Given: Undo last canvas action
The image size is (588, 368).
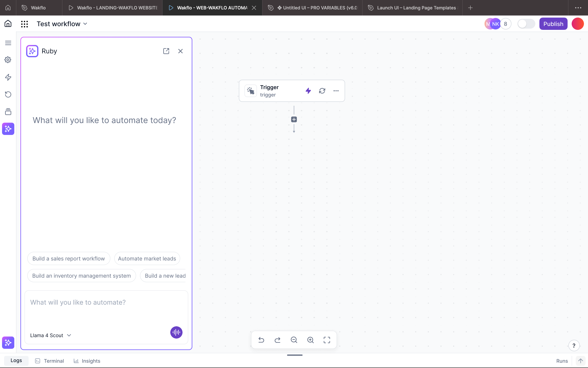Looking at the screenshot, I should [x=261, y=340].
